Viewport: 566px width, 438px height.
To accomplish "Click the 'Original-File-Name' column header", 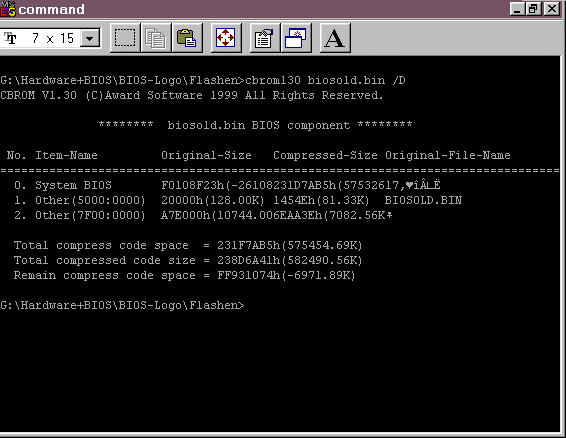I will [448, 155].
